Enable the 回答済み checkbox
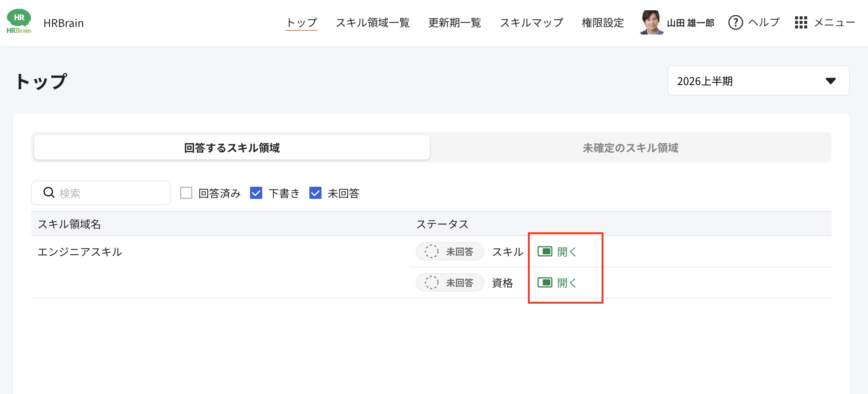 pyautogui.click(x=186, y=193)
